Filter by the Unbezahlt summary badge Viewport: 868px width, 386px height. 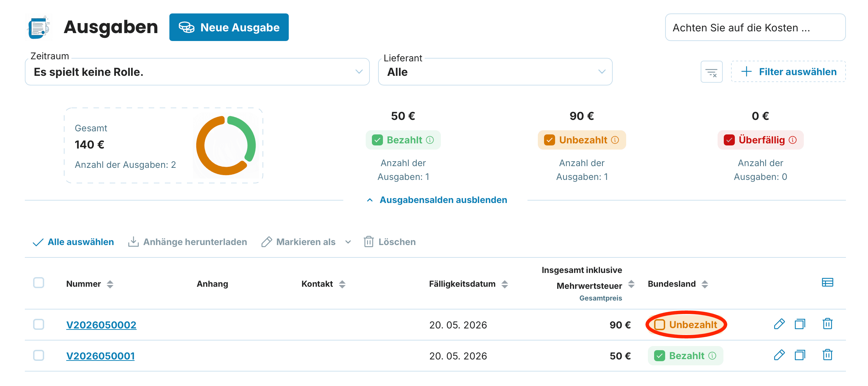582,140
